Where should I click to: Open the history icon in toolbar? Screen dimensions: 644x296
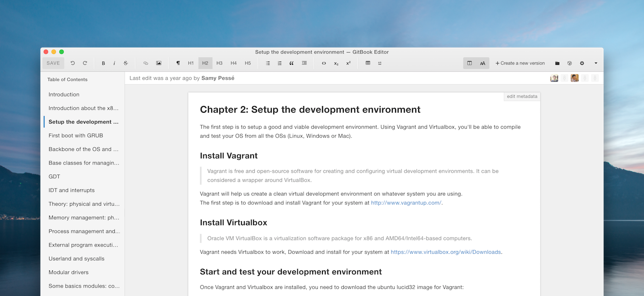coord(570,63)
